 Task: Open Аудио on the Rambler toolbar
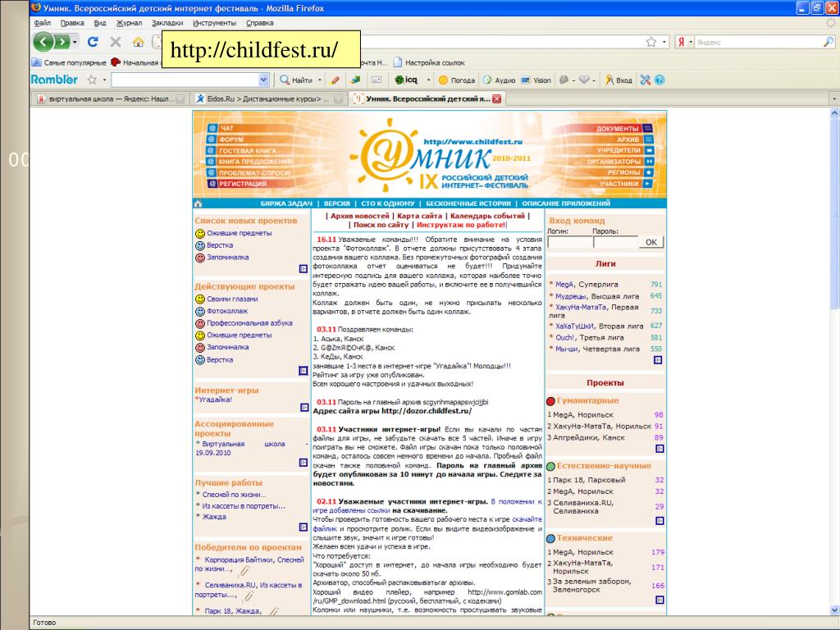click(500, 80)
